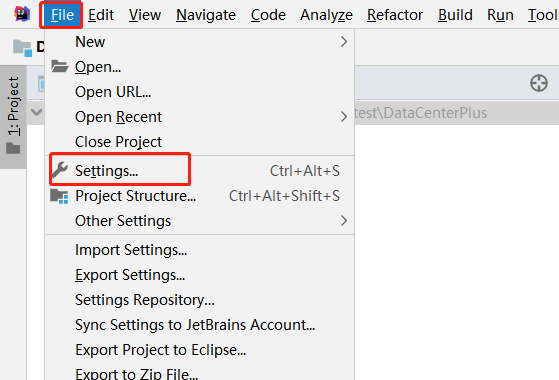Click the Open folder icon
Screen dimensions: 559x380
(x=60, y=66)
